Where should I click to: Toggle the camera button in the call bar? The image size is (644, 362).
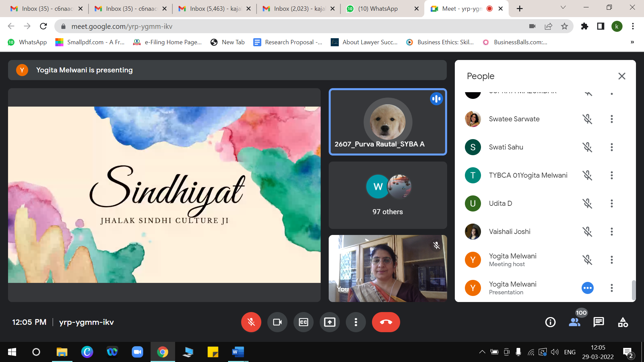coord(277,322)
